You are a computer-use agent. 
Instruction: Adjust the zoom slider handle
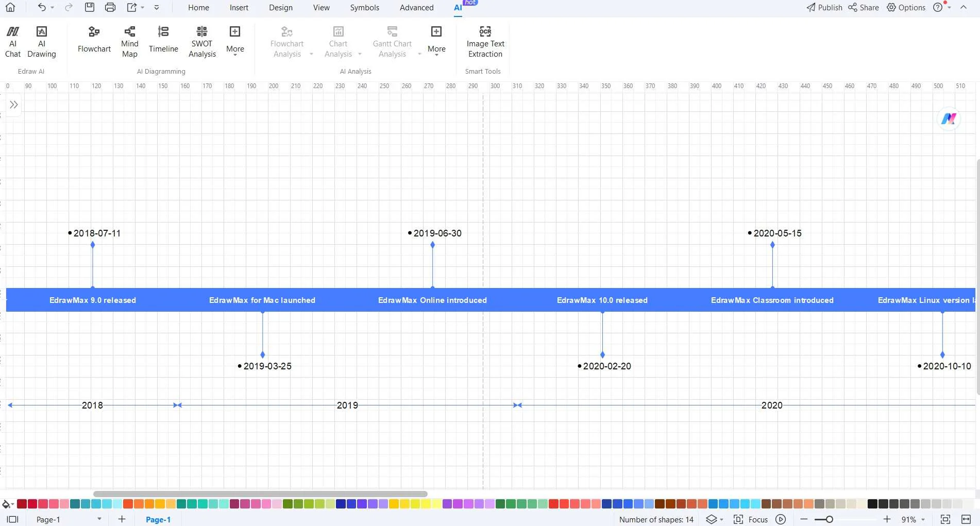(x=830, y=519)
